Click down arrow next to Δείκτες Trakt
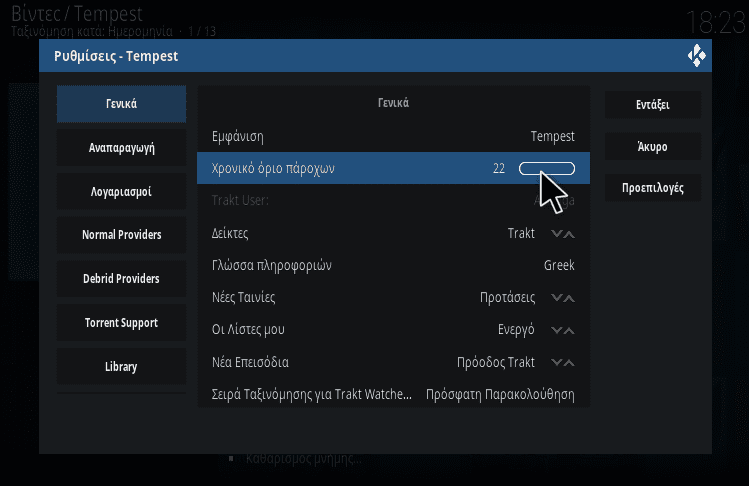 [x=556, y=234]
